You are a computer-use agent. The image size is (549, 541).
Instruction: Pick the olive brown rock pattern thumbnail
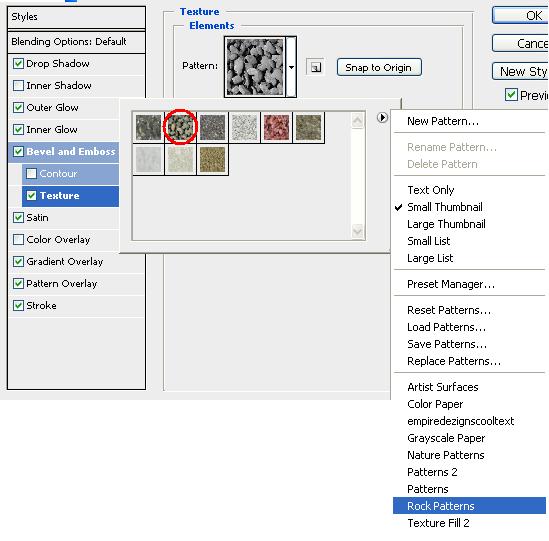(308, 128)
